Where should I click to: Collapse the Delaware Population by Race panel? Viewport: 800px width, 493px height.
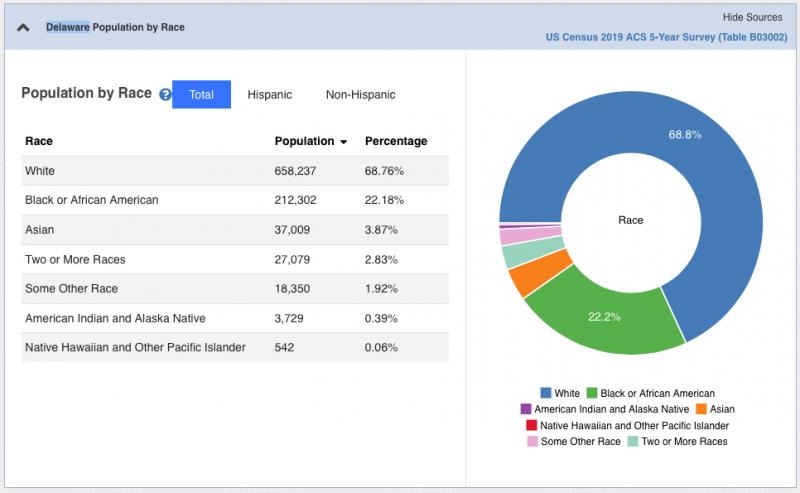24,28
